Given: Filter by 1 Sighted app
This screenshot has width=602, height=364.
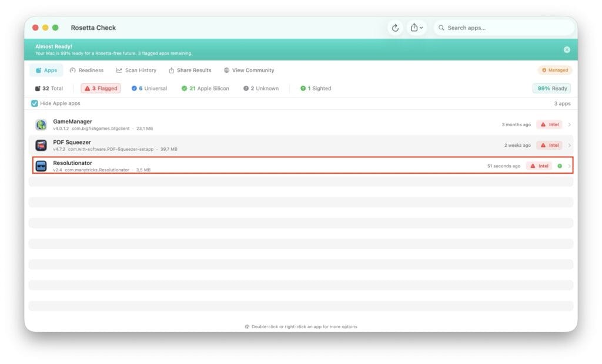Looking at the screenshot, I should click(x=316, y=88).
